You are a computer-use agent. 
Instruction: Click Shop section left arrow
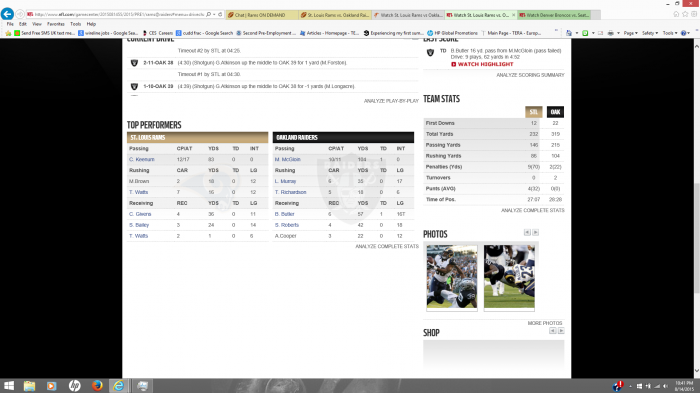[553, 331]
